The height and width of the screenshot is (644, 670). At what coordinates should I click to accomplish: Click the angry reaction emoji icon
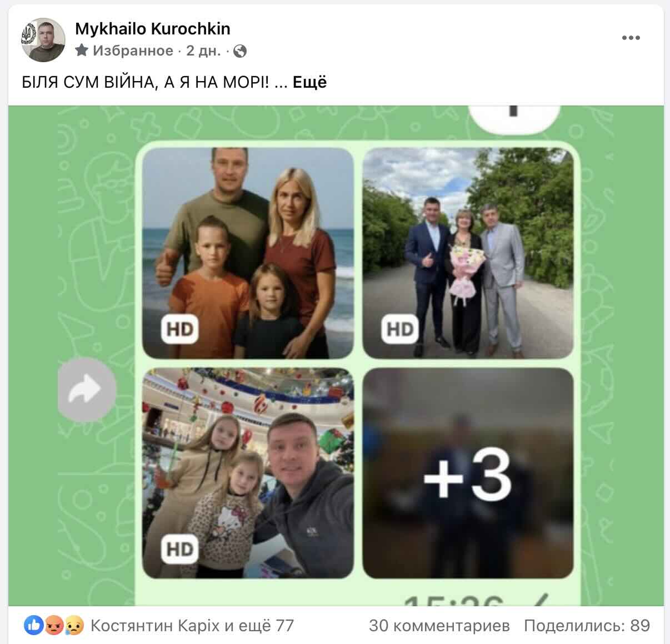(54, 626)
